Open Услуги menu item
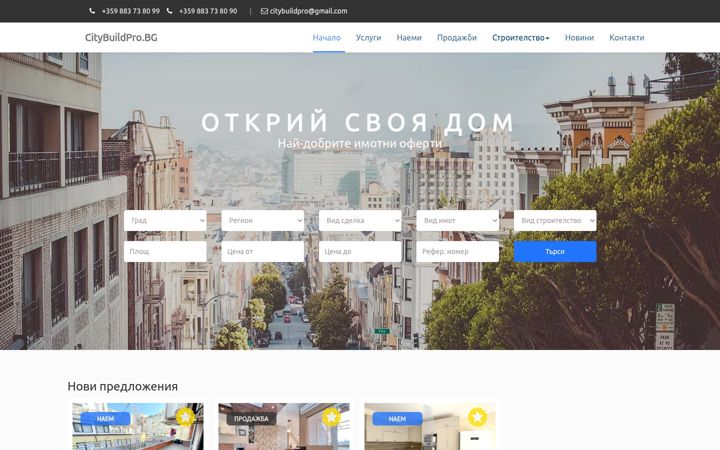The width and height of the screenshot is (720, 450). [368, 38]
